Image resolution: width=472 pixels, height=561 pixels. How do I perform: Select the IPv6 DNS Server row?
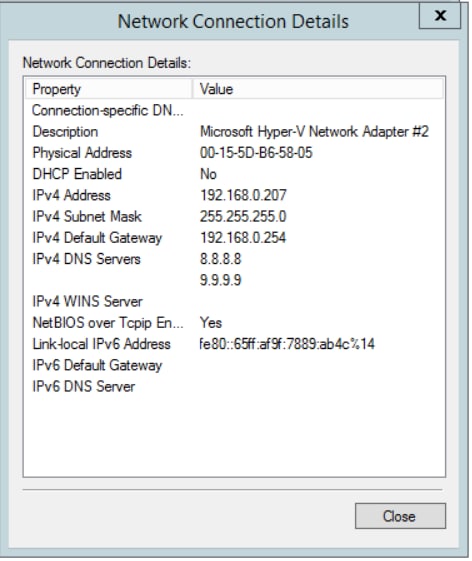[234, 386]
